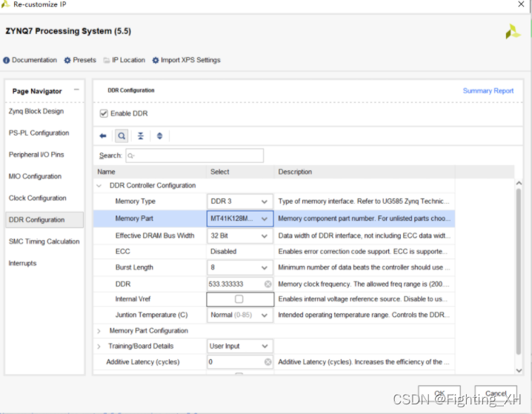Select the ECC row label
Screen dimensions: 532x414
click(122, 252)
